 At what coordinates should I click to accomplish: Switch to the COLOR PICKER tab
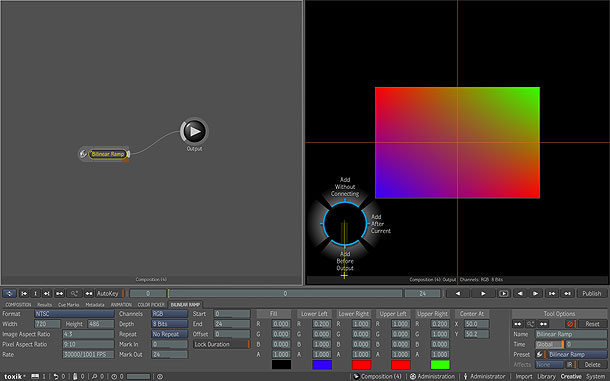click(x=151, y=305)
